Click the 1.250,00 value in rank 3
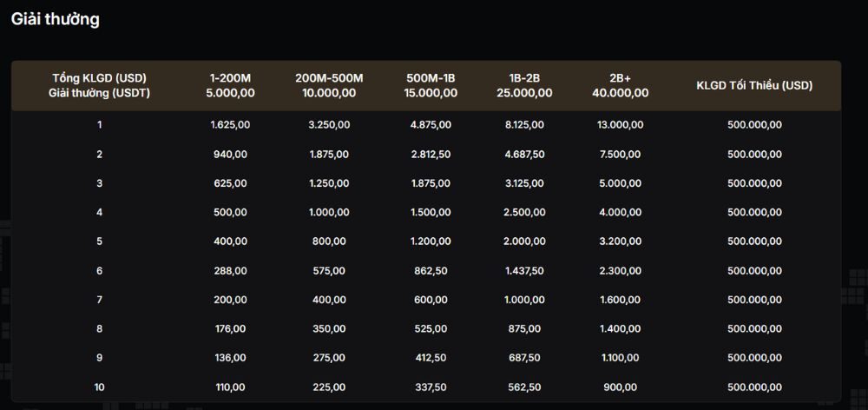This screenshot has height=410, width=868. [x=329, y=183]
